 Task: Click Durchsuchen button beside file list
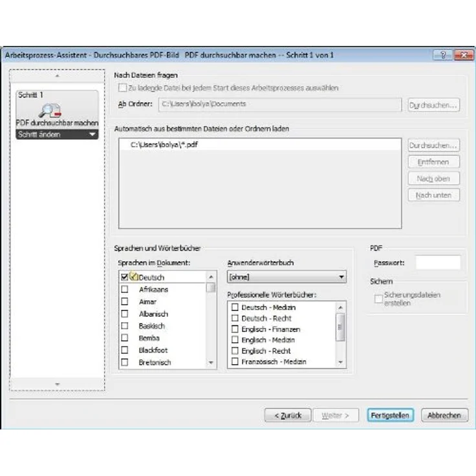pyautogui.click(x=433, y=146)
